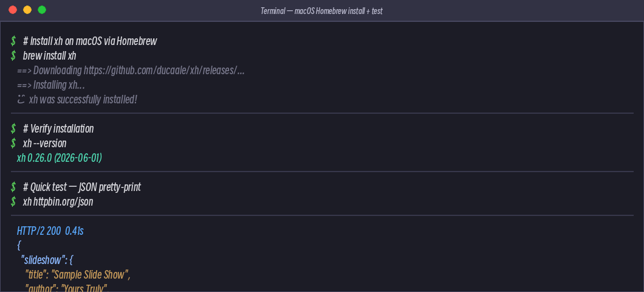644x292 pixels.
Task: Click the 'brew install xh' command text
Action: [50, 56]
